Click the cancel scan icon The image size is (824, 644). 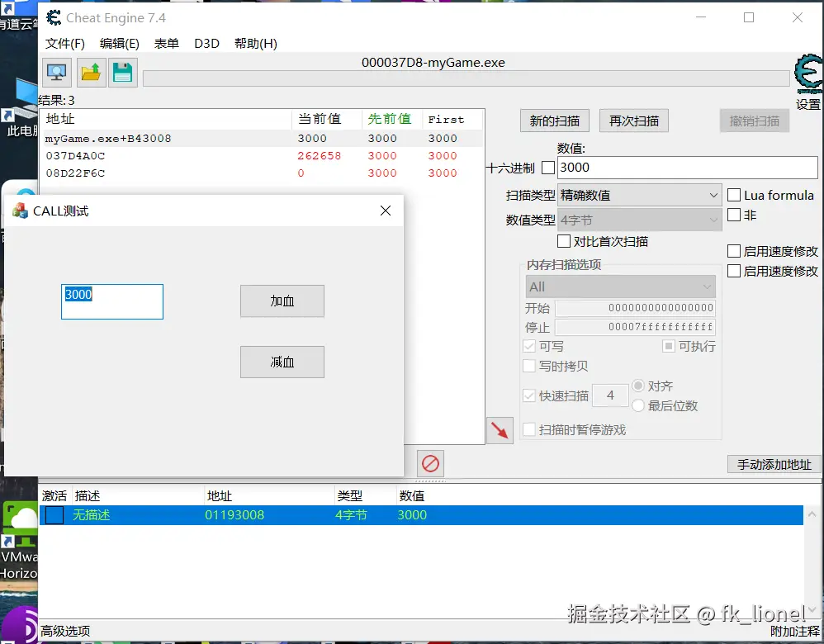pos(429,464)
